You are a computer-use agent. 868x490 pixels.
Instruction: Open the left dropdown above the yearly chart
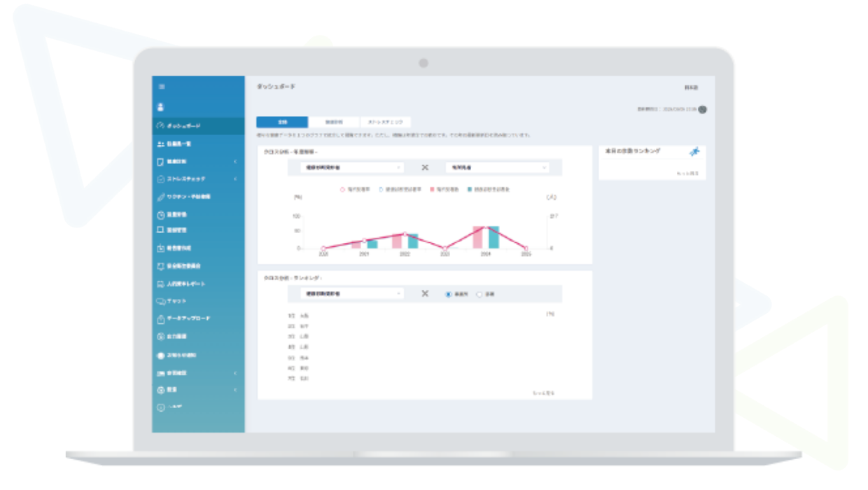click(x=351, y=168)
